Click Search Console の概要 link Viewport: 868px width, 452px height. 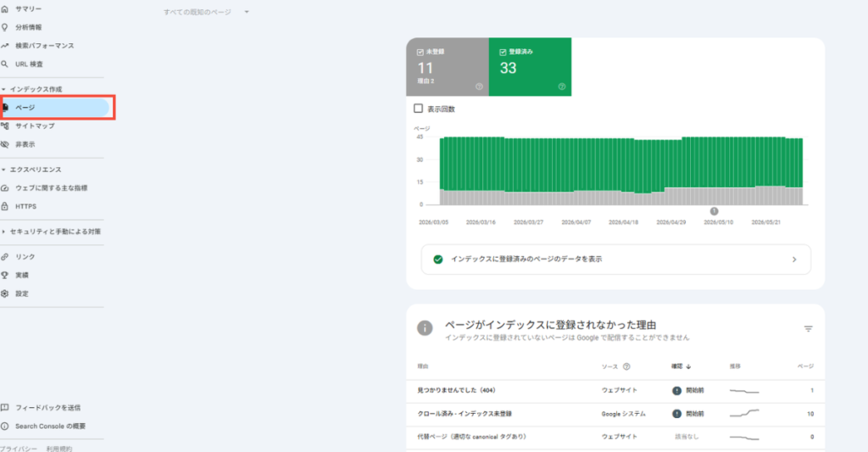click(x=50, y=426)
